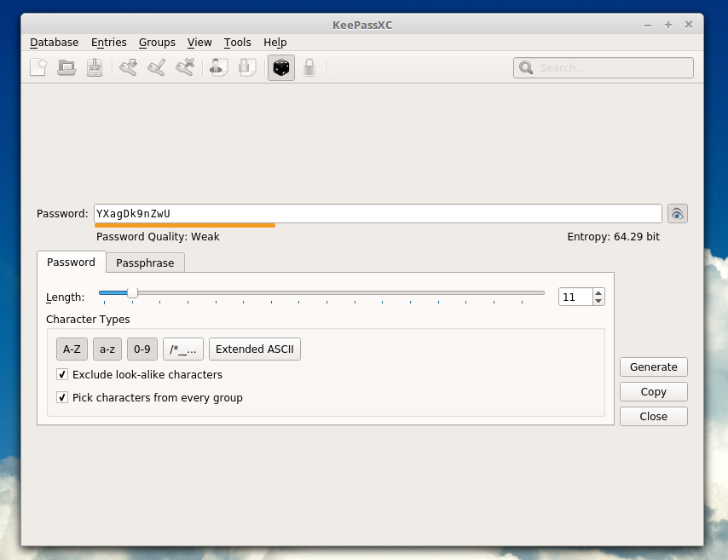Toggle the A-Z uppercase character type

tap(72, 349)
